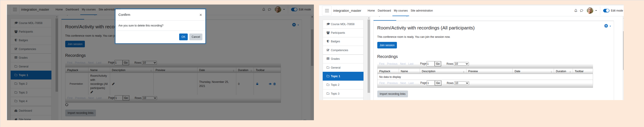Click the Presentation playback link
This screenshot has width=644, height=127.
tap(76, 84)
